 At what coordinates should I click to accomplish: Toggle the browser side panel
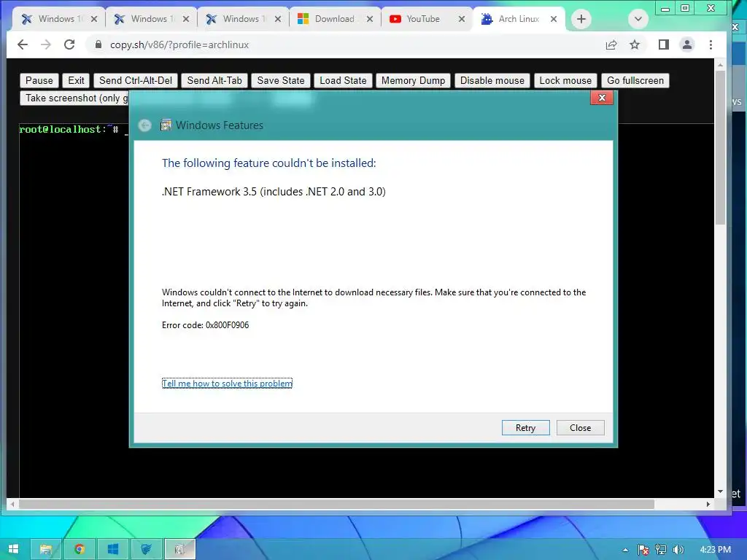coord(664,44)
